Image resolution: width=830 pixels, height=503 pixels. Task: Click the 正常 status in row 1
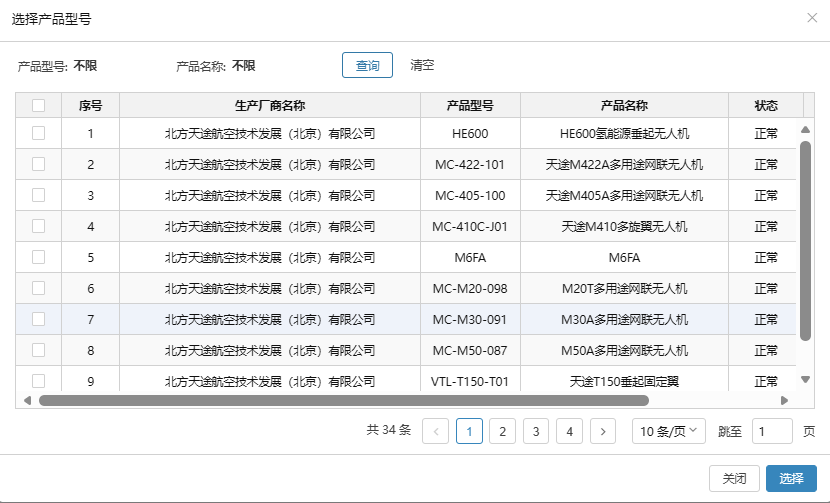(766, 133)
